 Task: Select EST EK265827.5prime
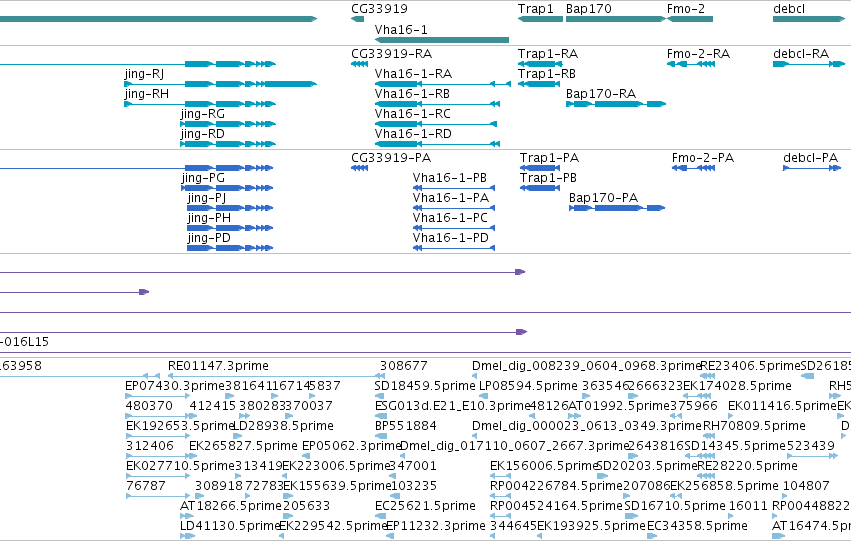coord(243,446)
